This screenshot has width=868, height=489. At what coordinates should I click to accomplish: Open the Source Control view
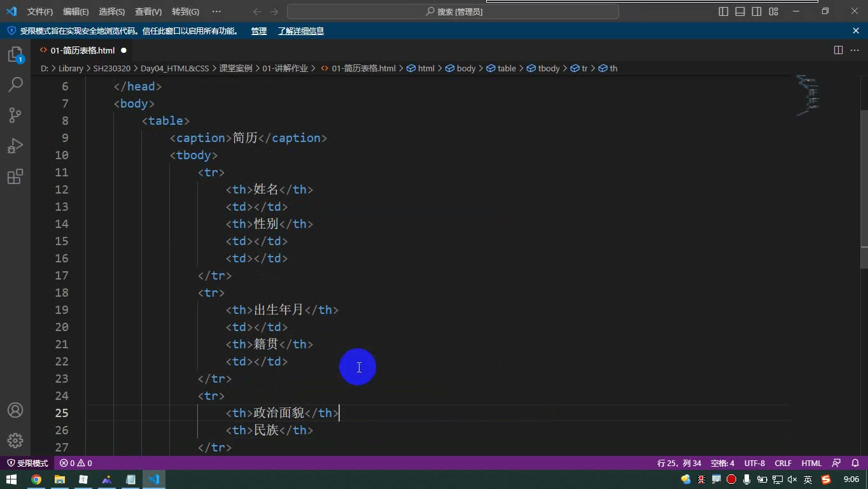pyautogui.click(x=15, y=115)
